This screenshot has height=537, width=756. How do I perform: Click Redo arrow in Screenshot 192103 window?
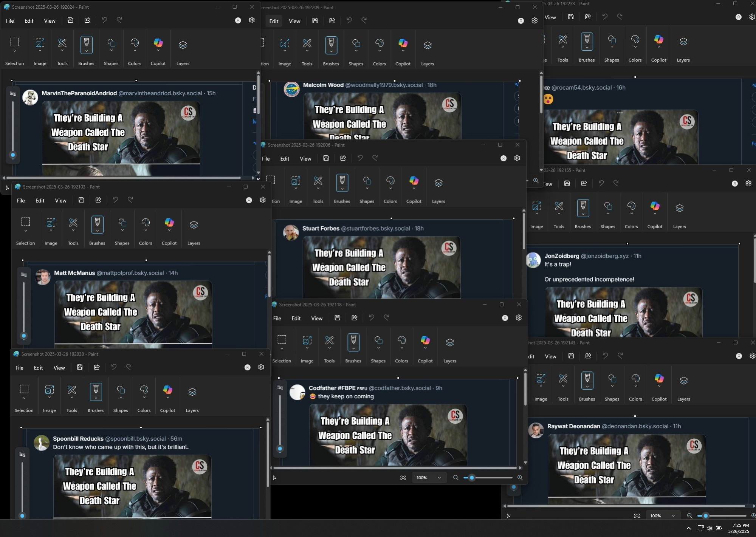[130, 200]
